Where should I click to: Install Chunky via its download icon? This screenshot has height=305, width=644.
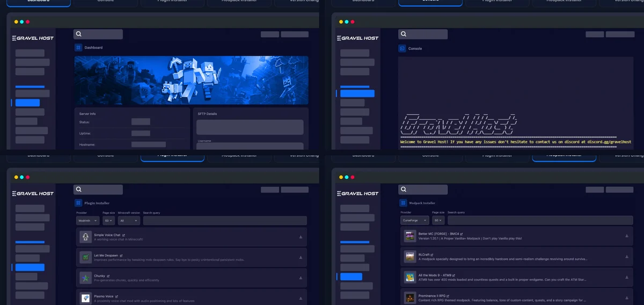(x=301, y=278)
